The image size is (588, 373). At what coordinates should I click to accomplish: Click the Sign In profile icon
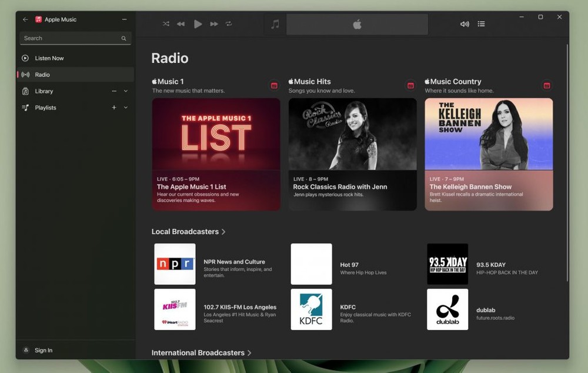[26, 350]
